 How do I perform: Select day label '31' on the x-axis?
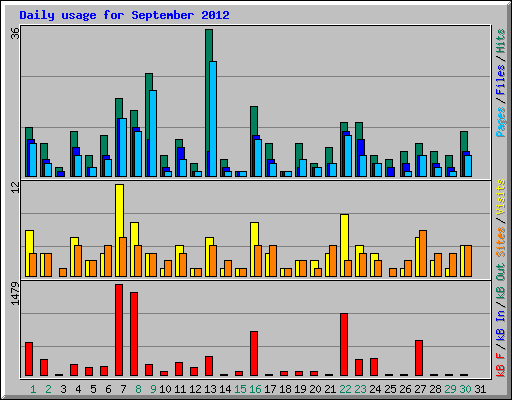480,389
